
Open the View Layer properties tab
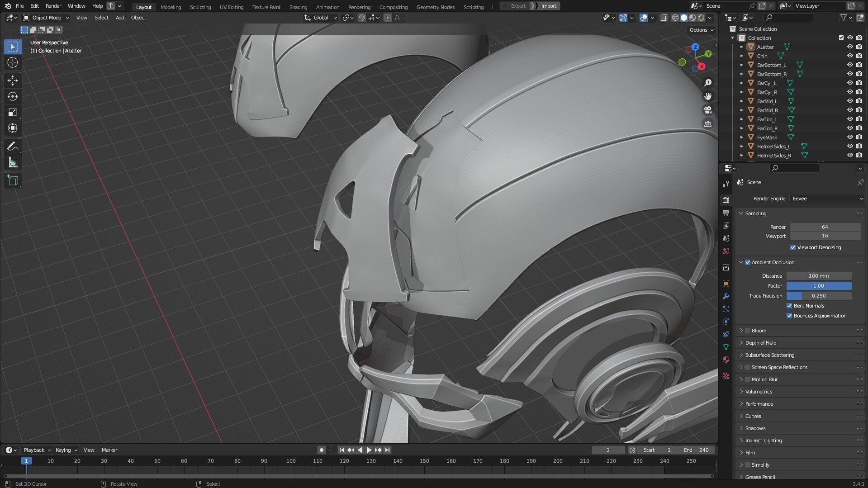(x=726, y=225)
